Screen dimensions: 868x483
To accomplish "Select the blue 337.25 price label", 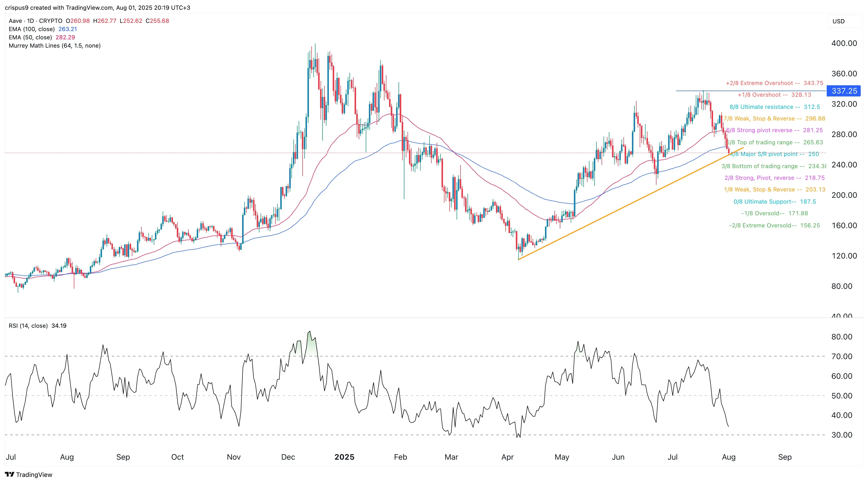I will [x=844, y=91].
